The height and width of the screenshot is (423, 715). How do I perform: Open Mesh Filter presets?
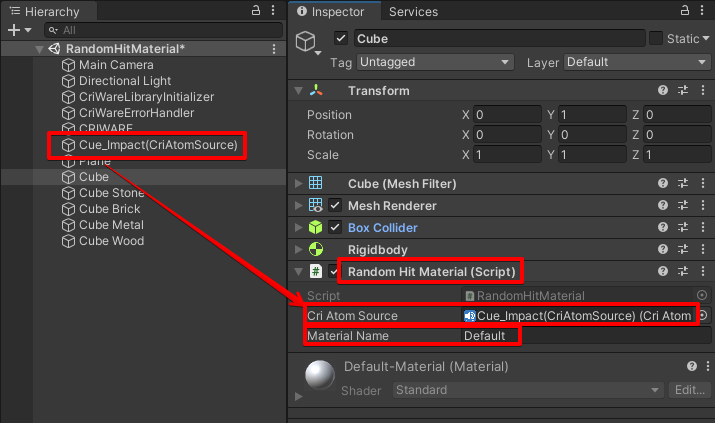(x=683, y=183)
